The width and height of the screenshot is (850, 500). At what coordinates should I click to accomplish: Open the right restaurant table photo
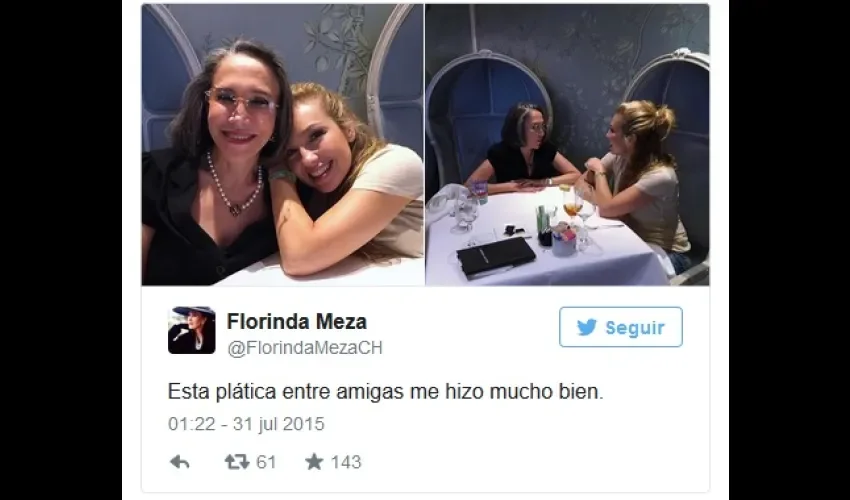coord(567,145)
